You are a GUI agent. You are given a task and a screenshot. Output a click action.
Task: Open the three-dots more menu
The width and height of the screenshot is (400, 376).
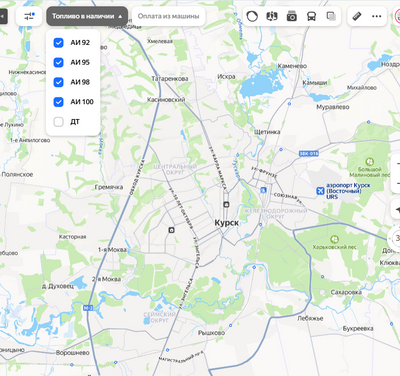coord(377,16)
